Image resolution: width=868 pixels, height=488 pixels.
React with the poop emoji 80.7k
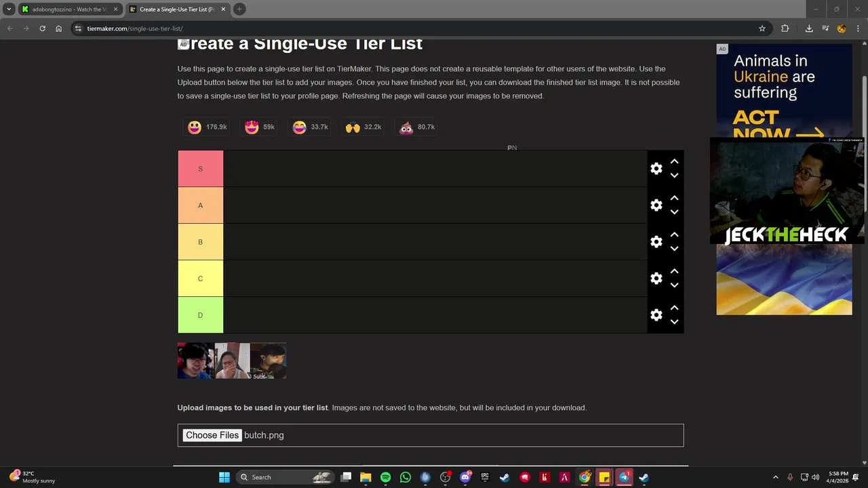[x=417, y=127]
